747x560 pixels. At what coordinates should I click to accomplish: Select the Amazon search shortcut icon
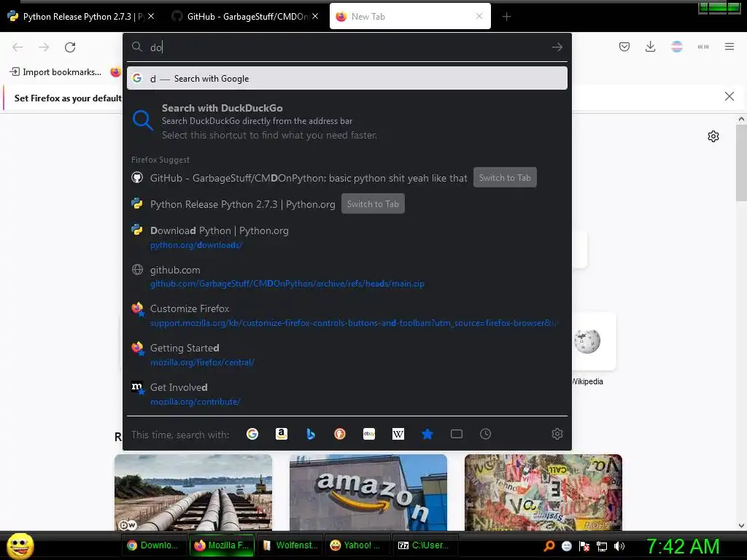click(x=282, y=434)
